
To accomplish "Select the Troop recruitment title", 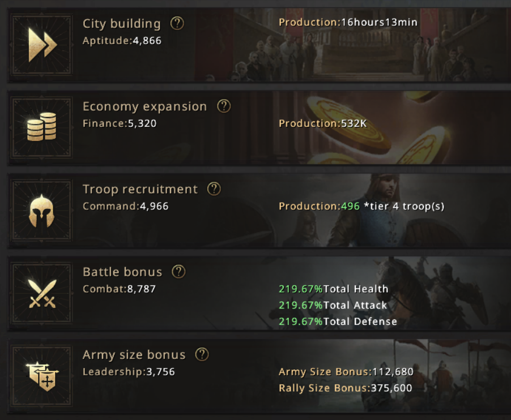I will 140,189.
